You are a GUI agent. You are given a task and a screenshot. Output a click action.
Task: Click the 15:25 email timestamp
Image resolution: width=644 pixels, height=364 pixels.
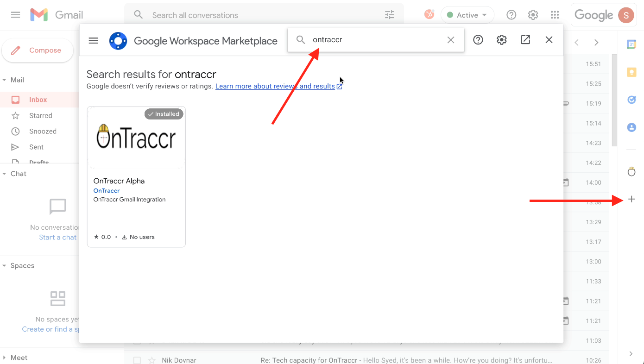[x=593, y=84]
